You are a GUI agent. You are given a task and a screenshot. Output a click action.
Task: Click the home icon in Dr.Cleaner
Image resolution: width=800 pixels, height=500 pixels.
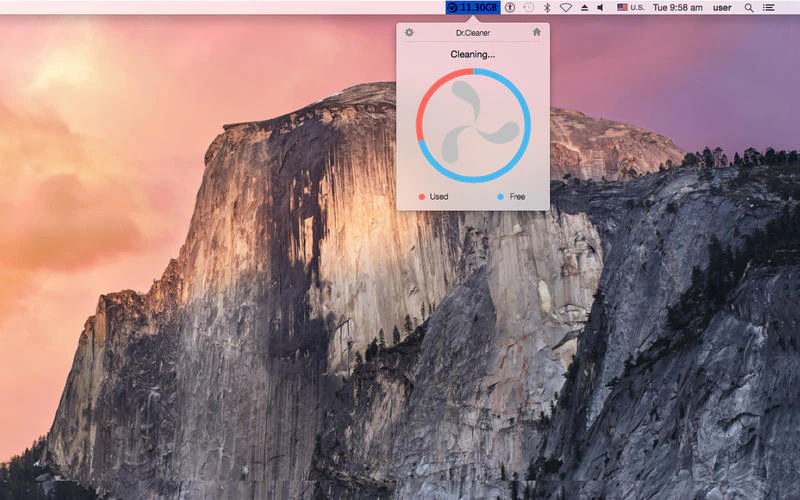(x=537, y=32)
